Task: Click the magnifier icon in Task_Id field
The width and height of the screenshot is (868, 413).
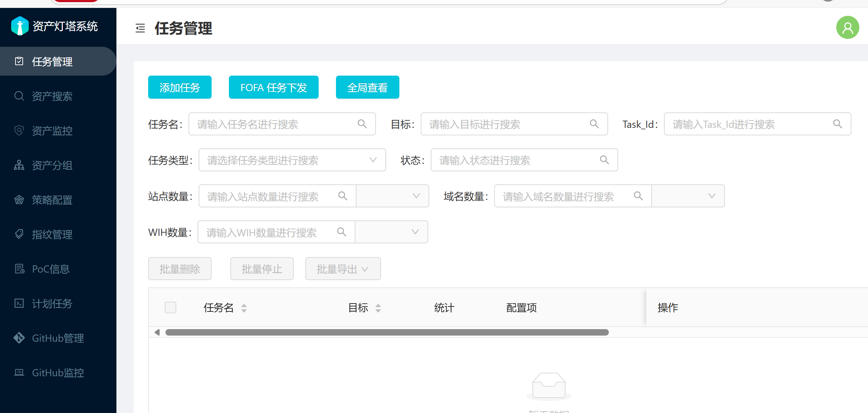Action: [837, 124]
